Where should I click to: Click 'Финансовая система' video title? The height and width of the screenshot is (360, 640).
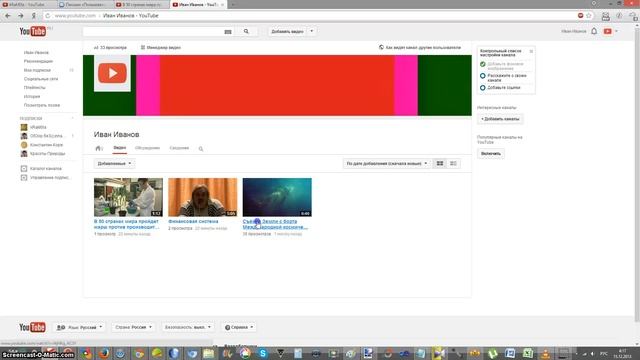(x=193, y=221)
